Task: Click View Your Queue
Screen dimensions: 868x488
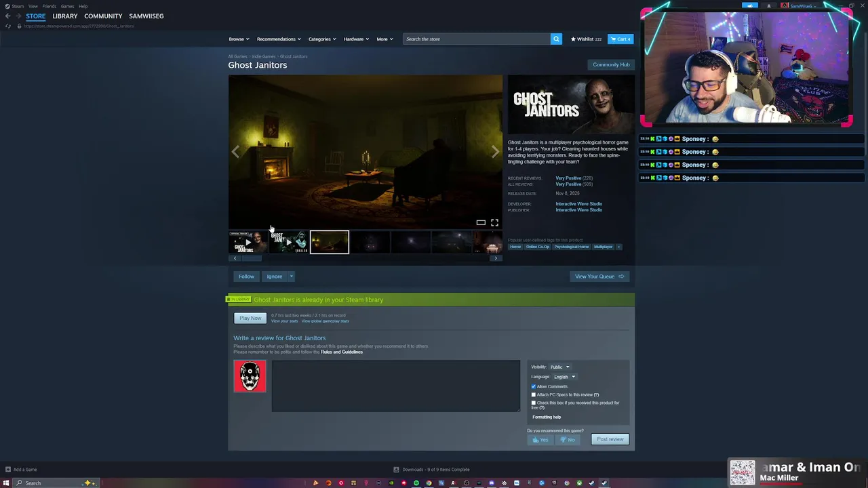Action: [x=599, y=277]
